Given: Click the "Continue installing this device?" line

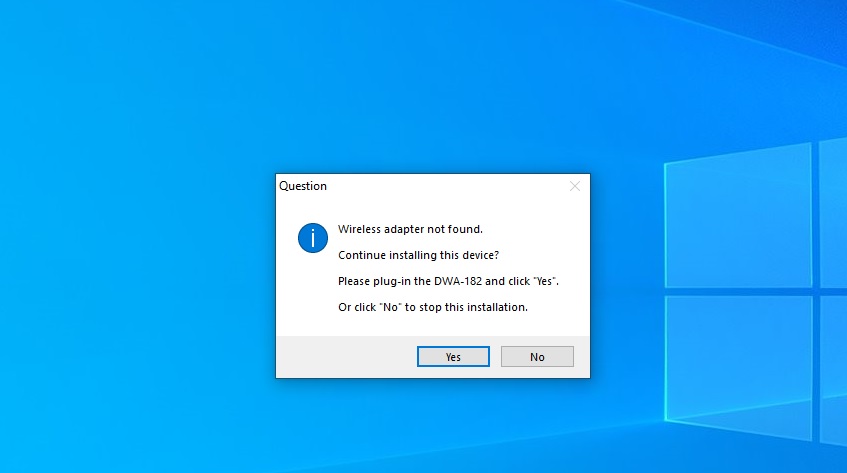Looking at the screenshot, I should (x=418, y=255).
